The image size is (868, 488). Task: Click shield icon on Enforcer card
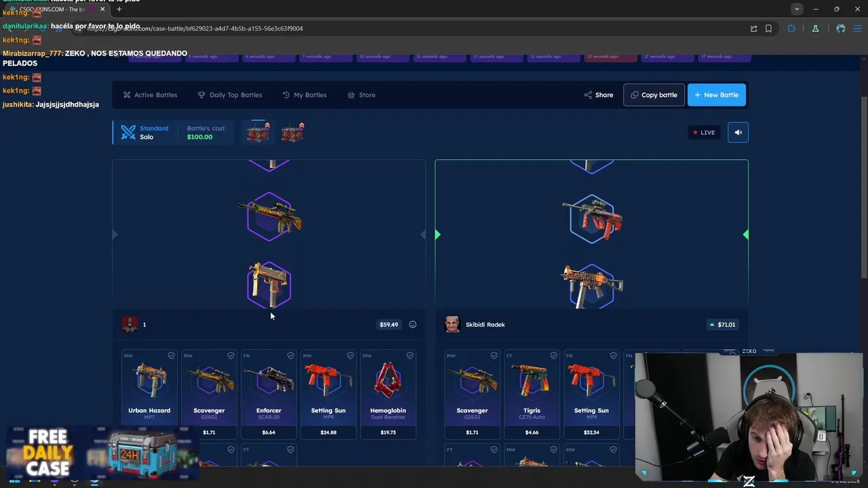(290, 356)
